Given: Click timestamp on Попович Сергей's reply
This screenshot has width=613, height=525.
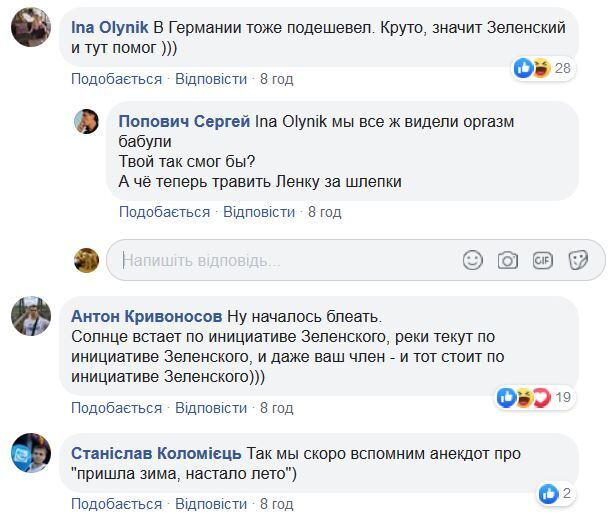Looking at the screenshot, I should (x=324, y=212).
